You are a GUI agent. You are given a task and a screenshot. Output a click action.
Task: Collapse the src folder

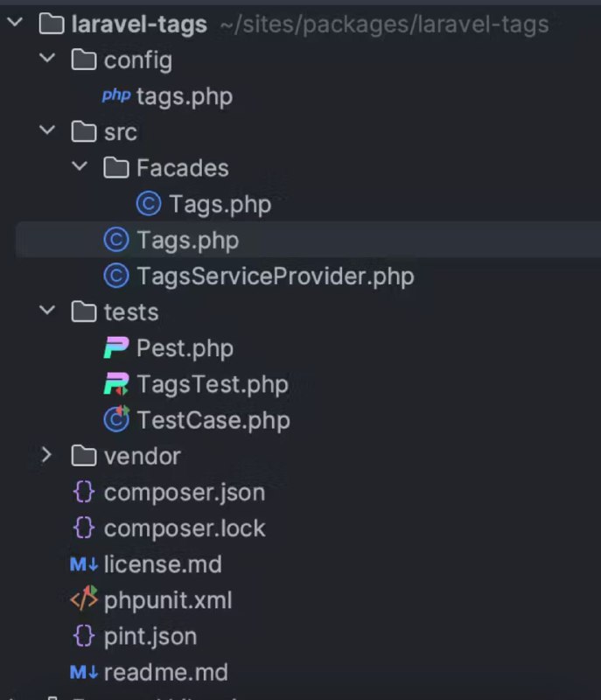47,130
